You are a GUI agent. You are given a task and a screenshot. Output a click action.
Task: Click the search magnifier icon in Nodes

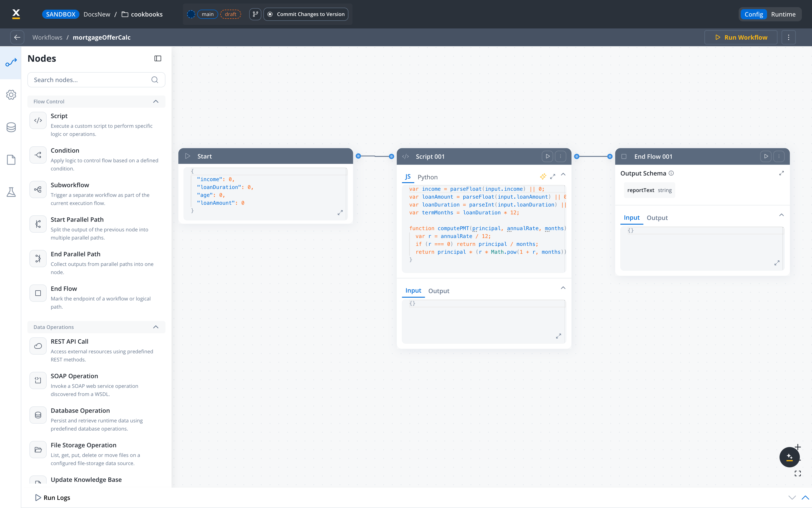[155, 80]
